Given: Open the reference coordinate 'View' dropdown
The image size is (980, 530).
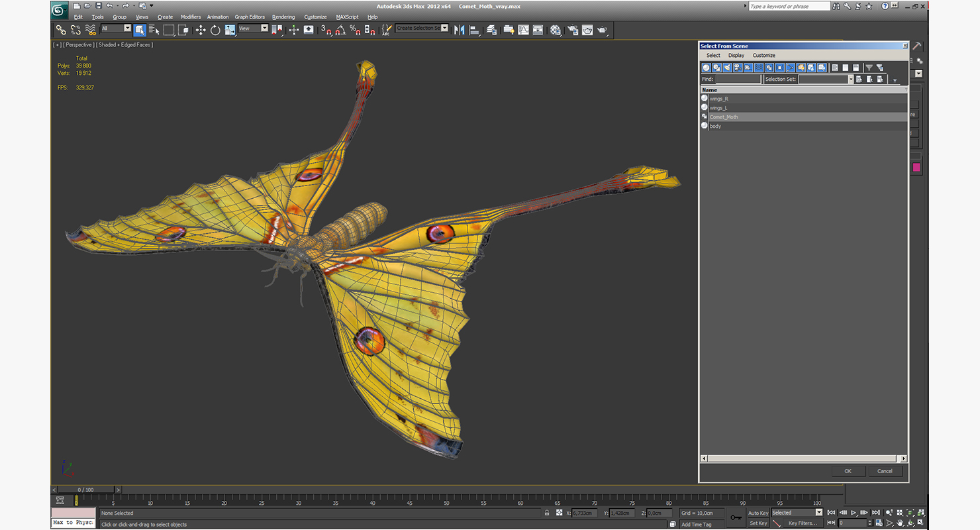Looking at the screenshot, I should [x=253, y=28].
